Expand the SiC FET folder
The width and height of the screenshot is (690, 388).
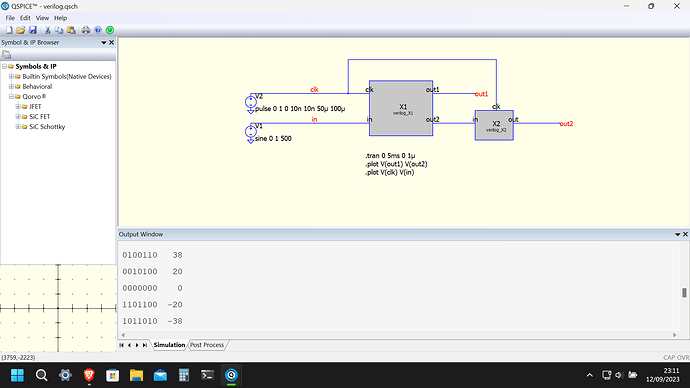18,117
